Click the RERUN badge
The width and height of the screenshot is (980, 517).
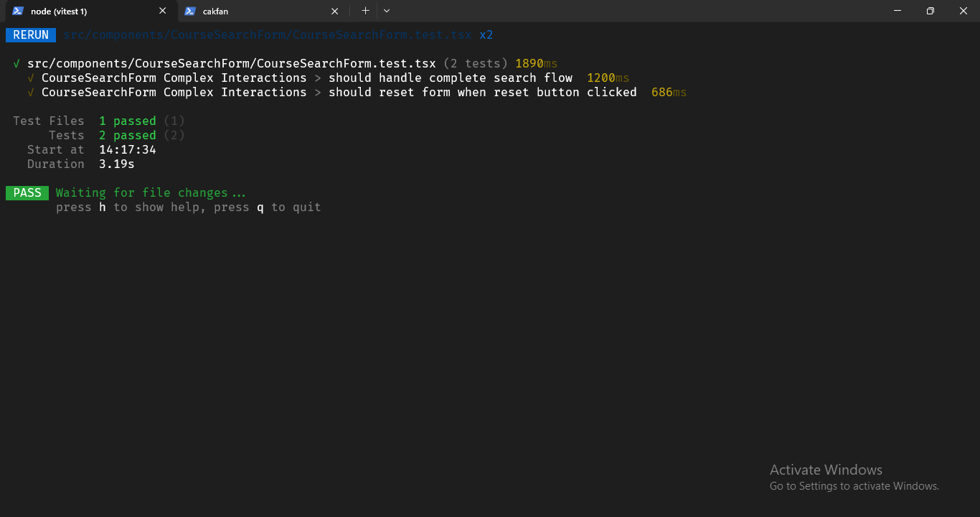pyautogui.click(x=30, y=34)
